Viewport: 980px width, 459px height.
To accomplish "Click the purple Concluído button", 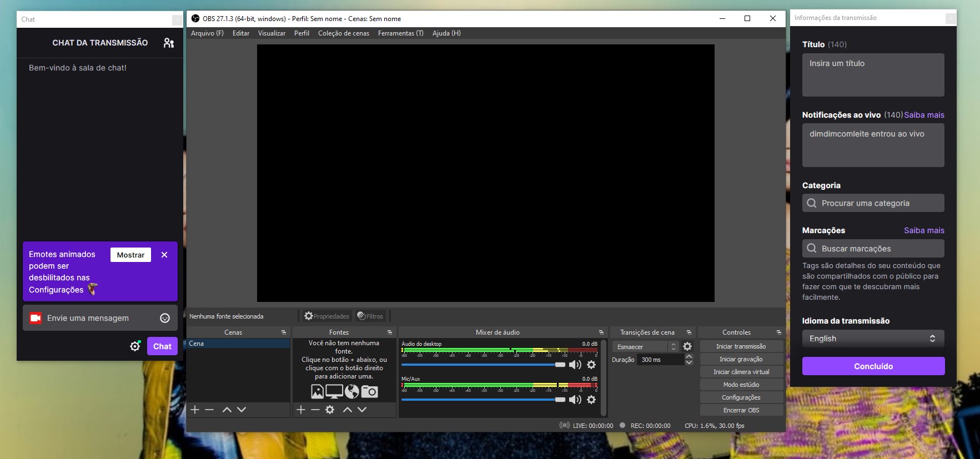I will (873, 366).
